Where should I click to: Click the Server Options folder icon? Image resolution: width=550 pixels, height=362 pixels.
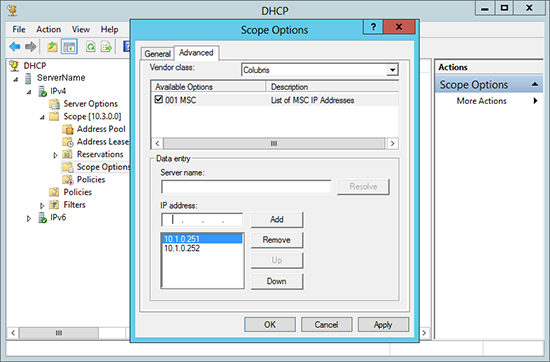click(54, 104)
